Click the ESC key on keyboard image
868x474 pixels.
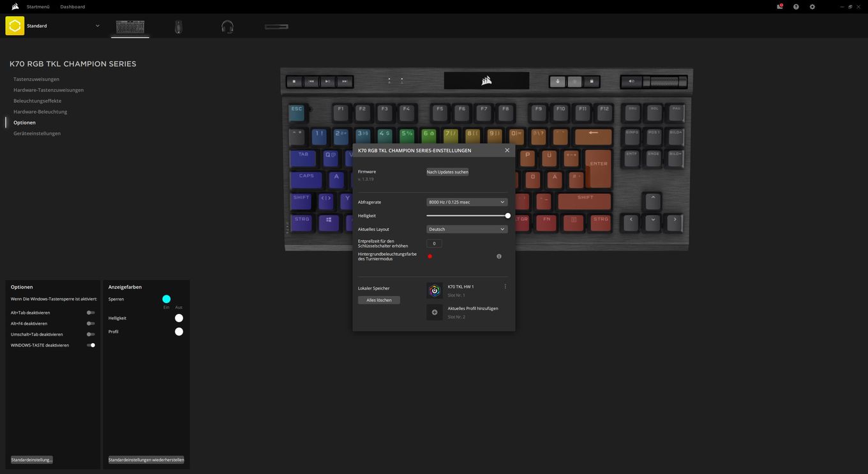pyautogui.click(x=297, y=112)
